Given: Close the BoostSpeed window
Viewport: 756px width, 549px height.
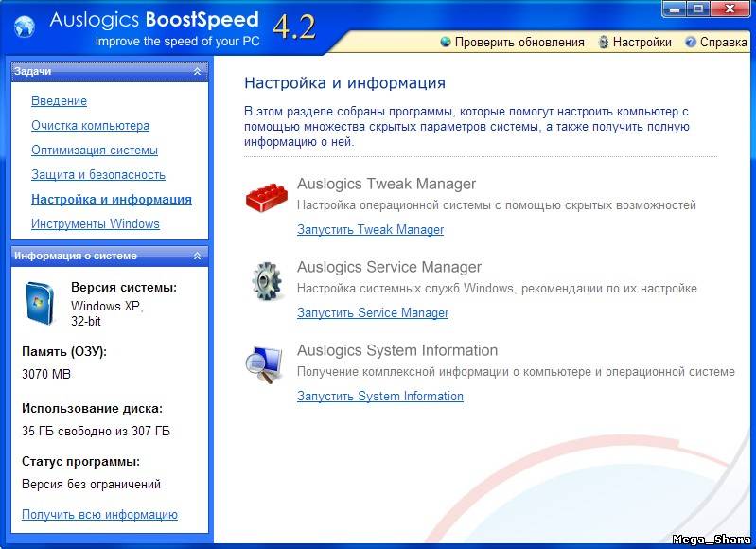Looking at the screenshot, I should [x=731, y=9].
